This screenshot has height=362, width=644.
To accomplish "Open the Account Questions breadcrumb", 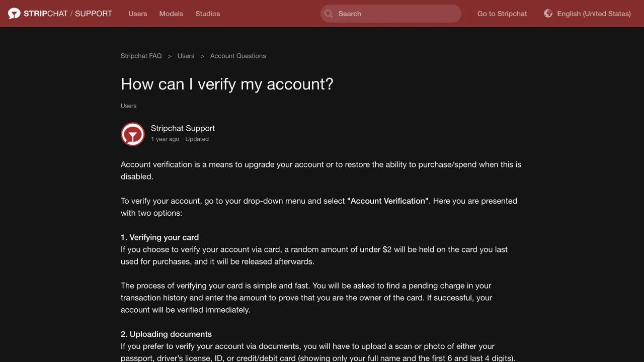I will tap(238, 56).
